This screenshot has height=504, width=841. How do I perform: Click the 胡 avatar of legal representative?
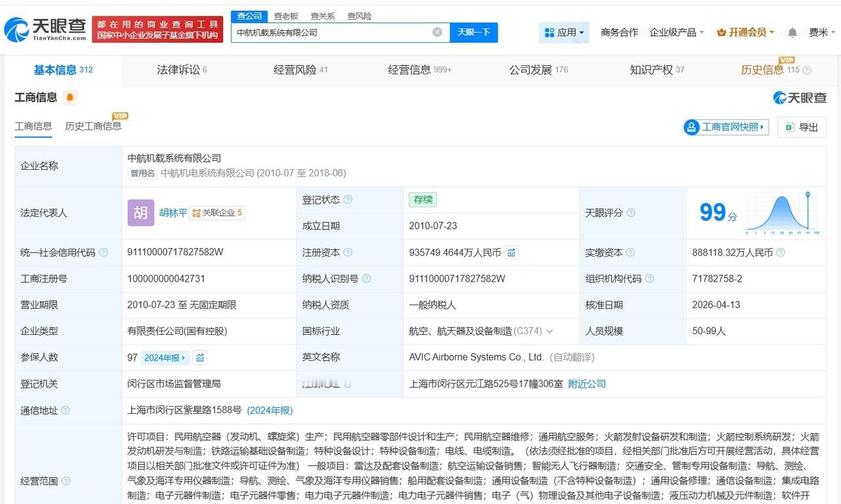coord(141,213)
